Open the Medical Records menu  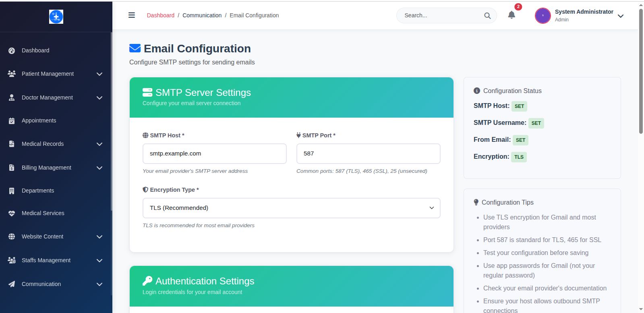[x=43, y=144]
